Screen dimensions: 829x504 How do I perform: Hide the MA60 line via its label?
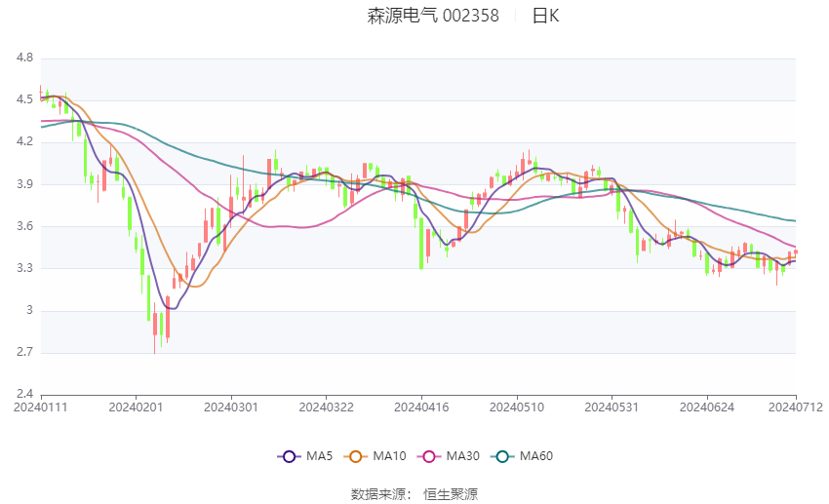[536, 456]
